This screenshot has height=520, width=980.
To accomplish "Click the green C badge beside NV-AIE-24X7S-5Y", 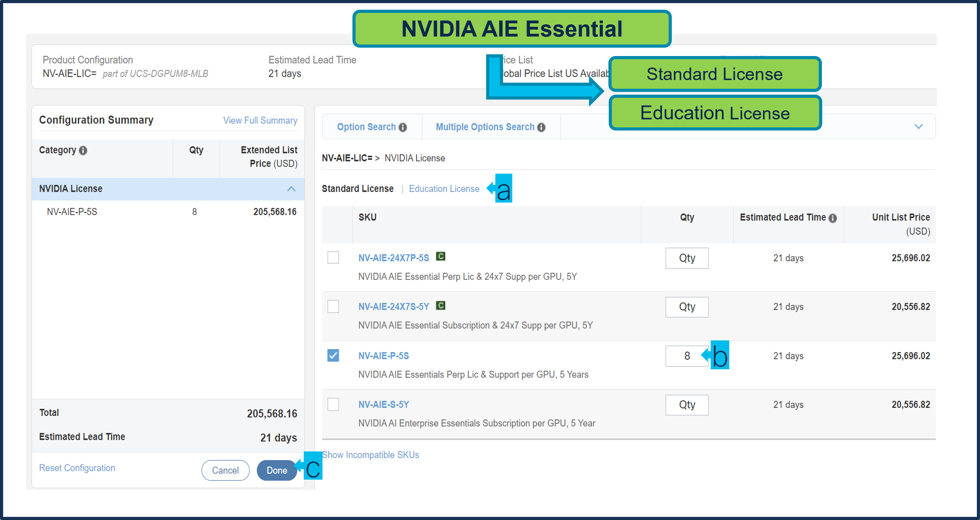I will pos(441,306).
